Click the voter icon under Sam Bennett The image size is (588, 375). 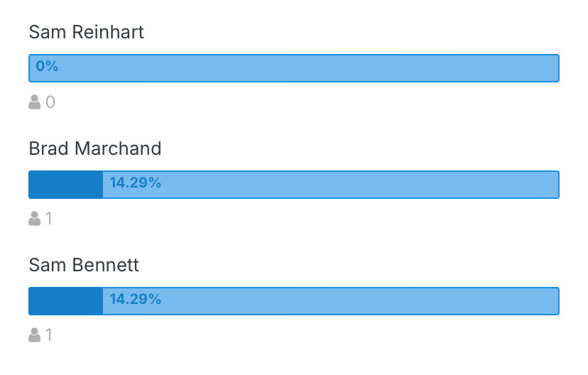pos(35,335)
